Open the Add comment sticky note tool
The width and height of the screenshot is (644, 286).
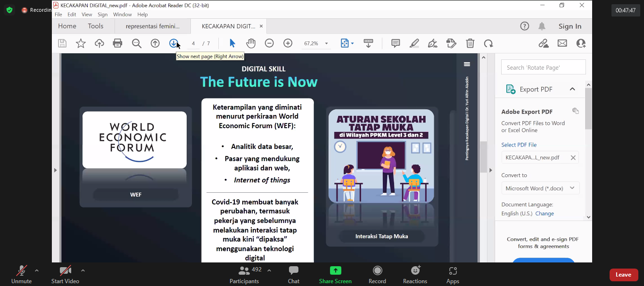click(396, 43)
